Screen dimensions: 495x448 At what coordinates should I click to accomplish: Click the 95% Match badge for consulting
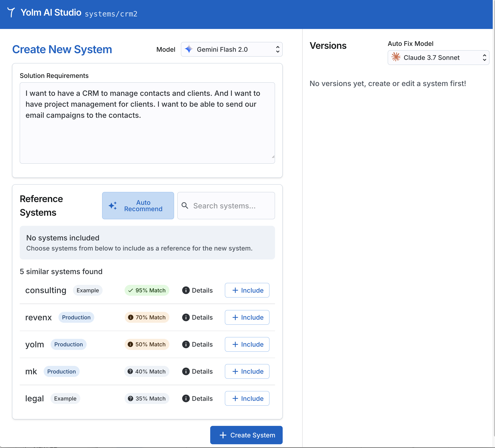click(147, 290)
